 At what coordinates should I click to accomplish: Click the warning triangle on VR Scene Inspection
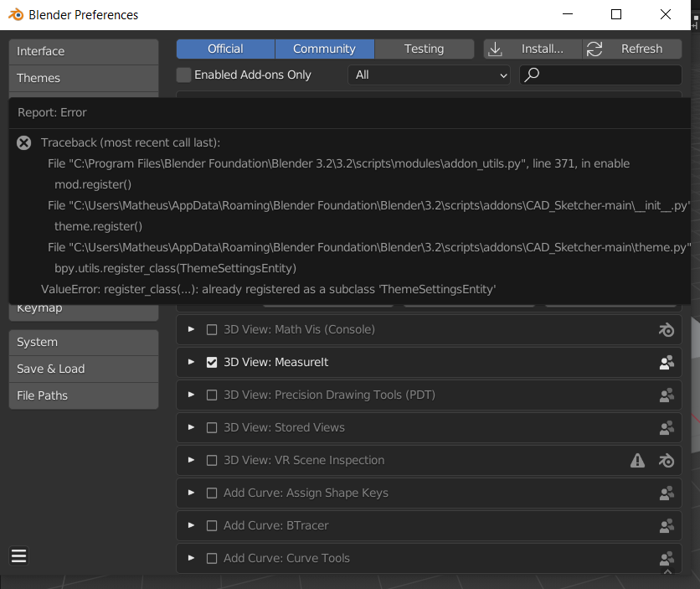tap(637, 460)
